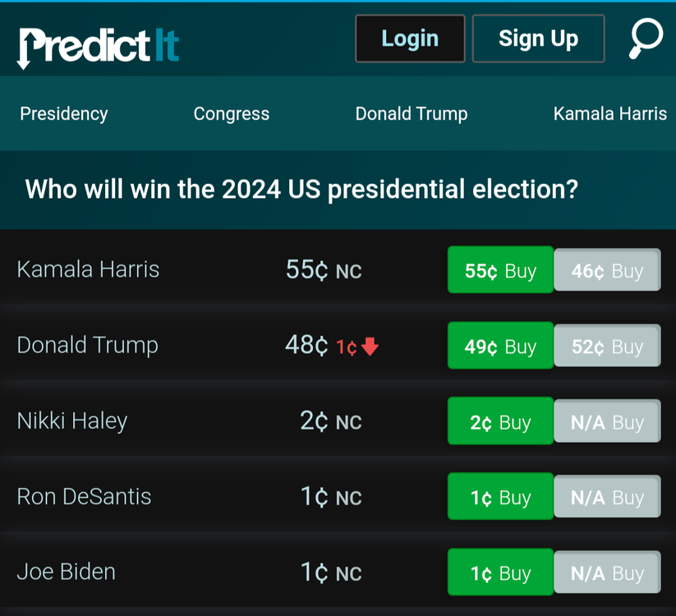Buy No on Kamala Harris at 46¢
This screenshot has height=616, width=676.
[607, 269]
